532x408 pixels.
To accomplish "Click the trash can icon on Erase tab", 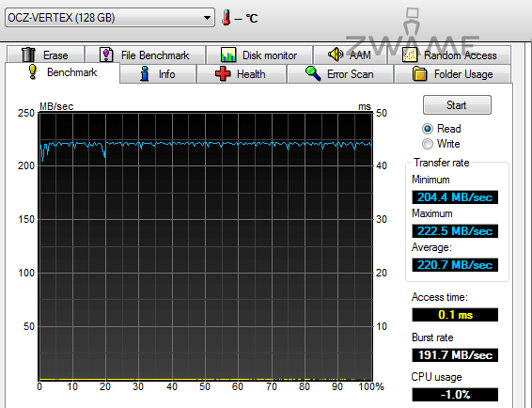I will (x=28, y=55).
